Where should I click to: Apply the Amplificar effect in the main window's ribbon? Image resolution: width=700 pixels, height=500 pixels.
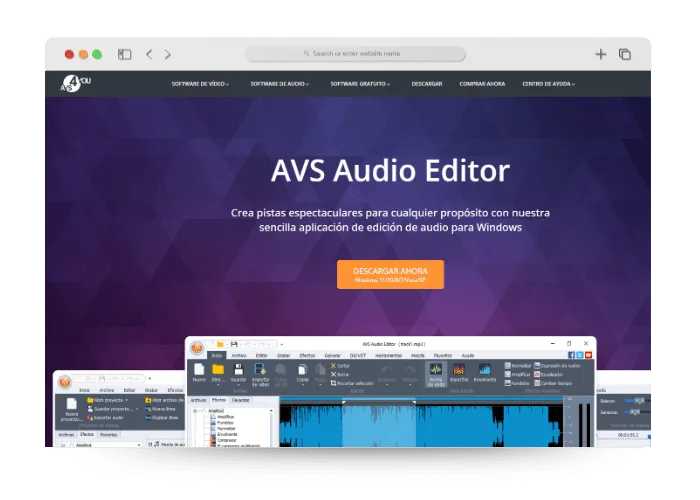[x=517, y=374]
